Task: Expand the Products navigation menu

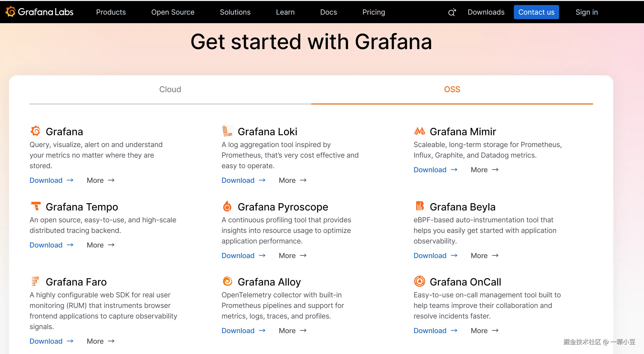Action: (x=111, y=12)
